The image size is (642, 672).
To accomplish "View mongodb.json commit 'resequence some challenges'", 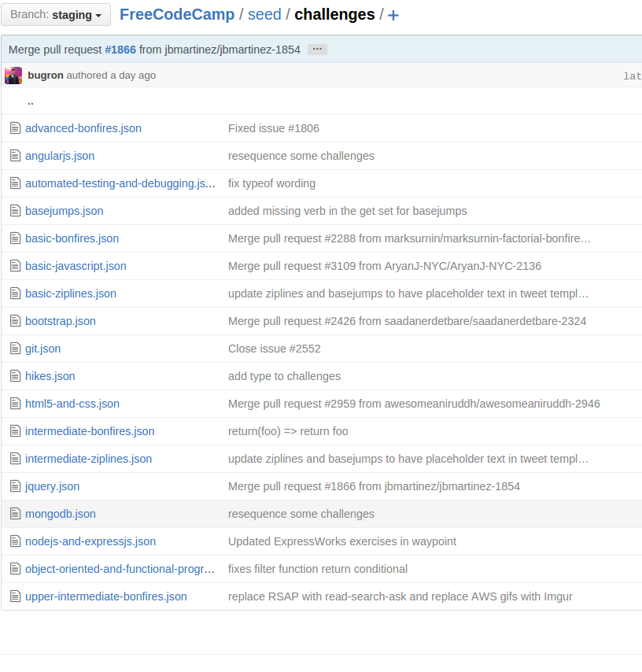I will coord(301,514).
